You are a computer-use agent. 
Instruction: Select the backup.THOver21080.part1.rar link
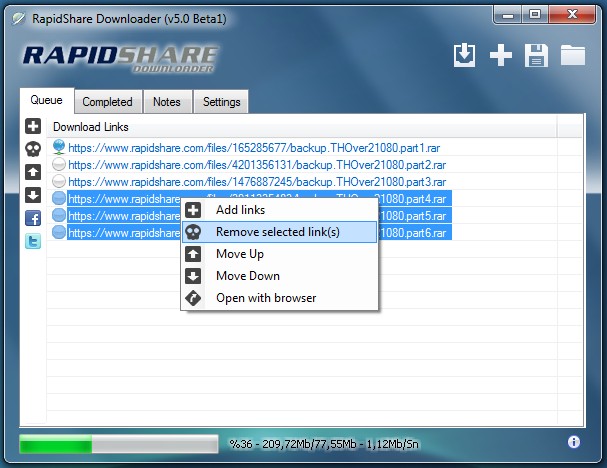(x=254, y=147)
